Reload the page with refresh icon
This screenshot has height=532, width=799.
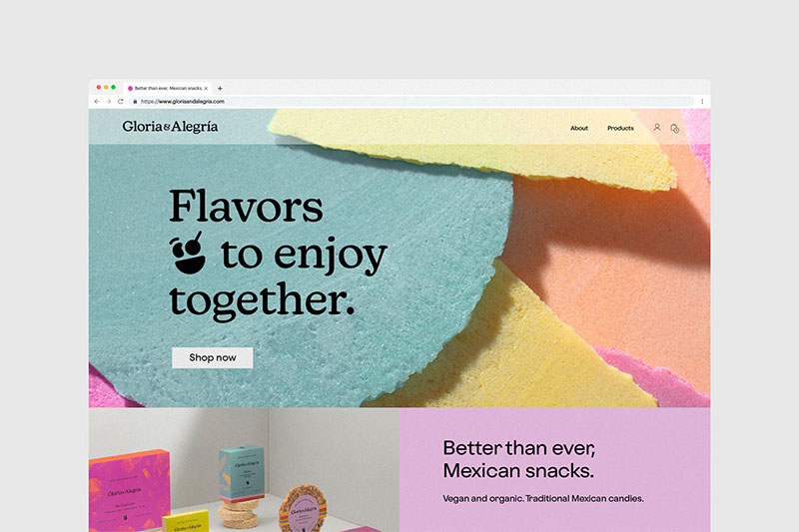point(120,101)
